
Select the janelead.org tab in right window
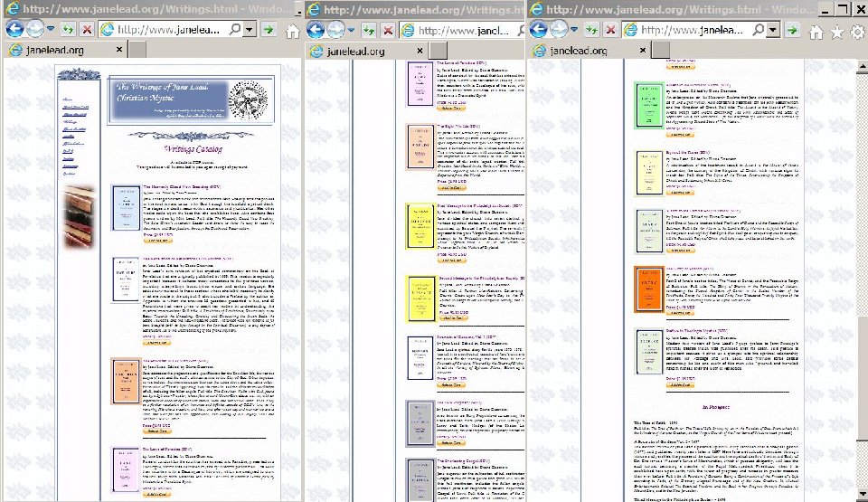click(x=590, y=51)
